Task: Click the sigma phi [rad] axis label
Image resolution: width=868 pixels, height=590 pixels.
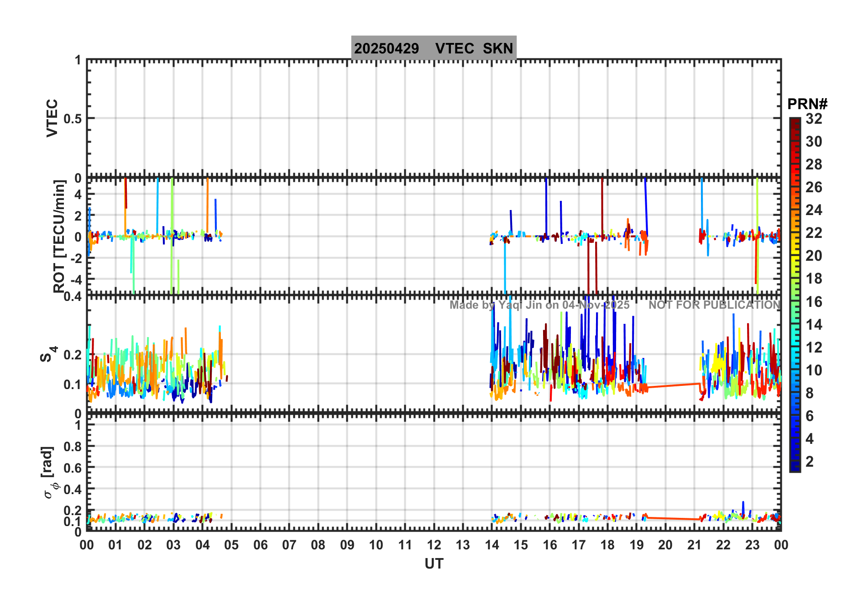Action: 50,472
